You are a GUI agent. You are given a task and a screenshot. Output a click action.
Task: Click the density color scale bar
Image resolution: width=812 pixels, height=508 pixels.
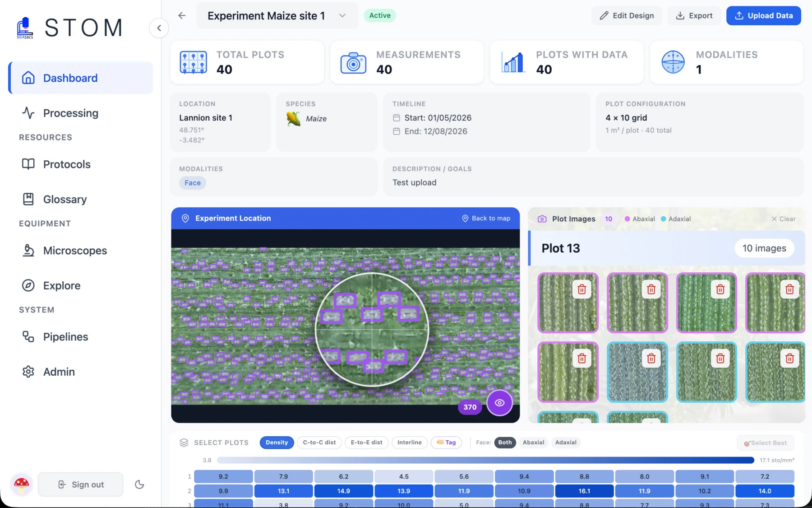coord(485,460)
